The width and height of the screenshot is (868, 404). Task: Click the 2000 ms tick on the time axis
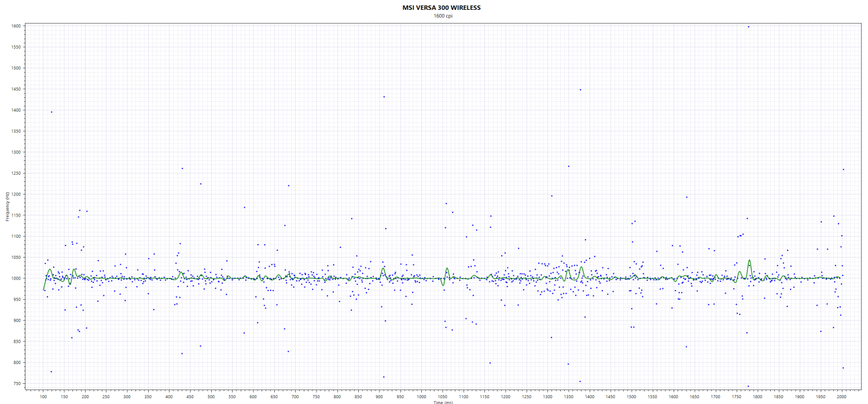(841, 396)
